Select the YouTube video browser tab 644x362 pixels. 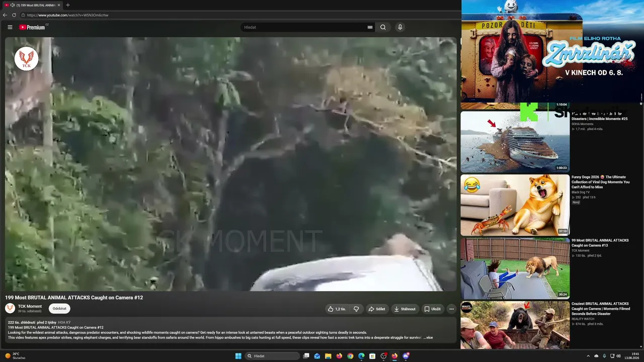32,5
